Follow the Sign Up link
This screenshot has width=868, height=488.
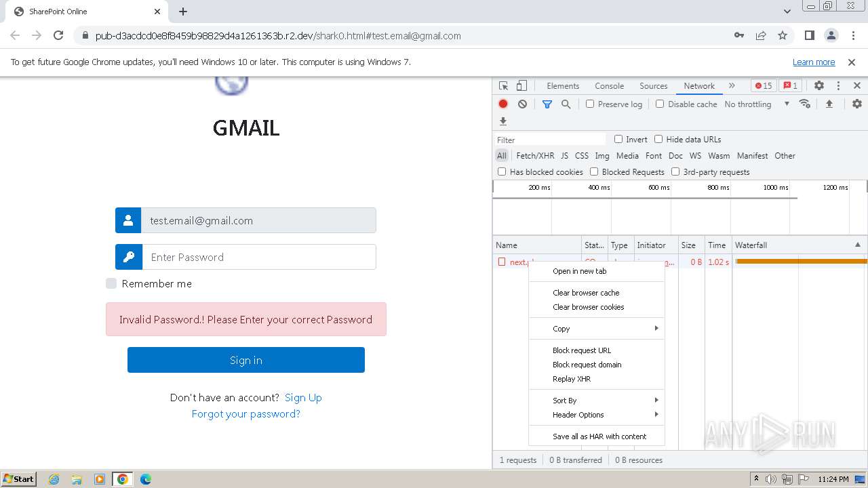(x=303, y=398)
